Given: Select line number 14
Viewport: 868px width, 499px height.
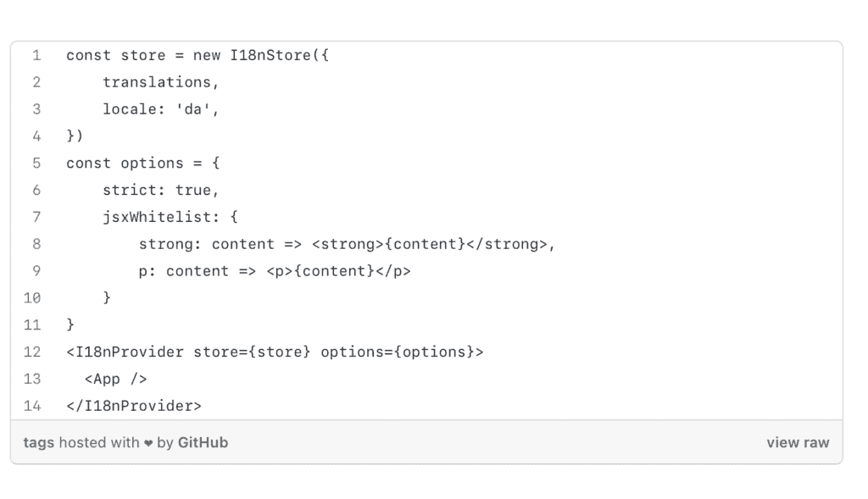Looking at the screenshot, I should (x=32, y=406).
